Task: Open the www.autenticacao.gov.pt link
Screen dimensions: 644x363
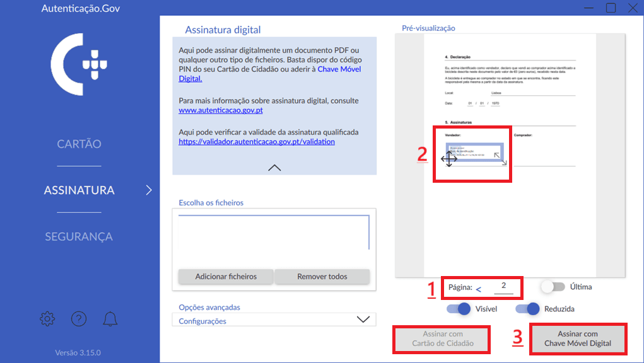Action: [221, 110]
